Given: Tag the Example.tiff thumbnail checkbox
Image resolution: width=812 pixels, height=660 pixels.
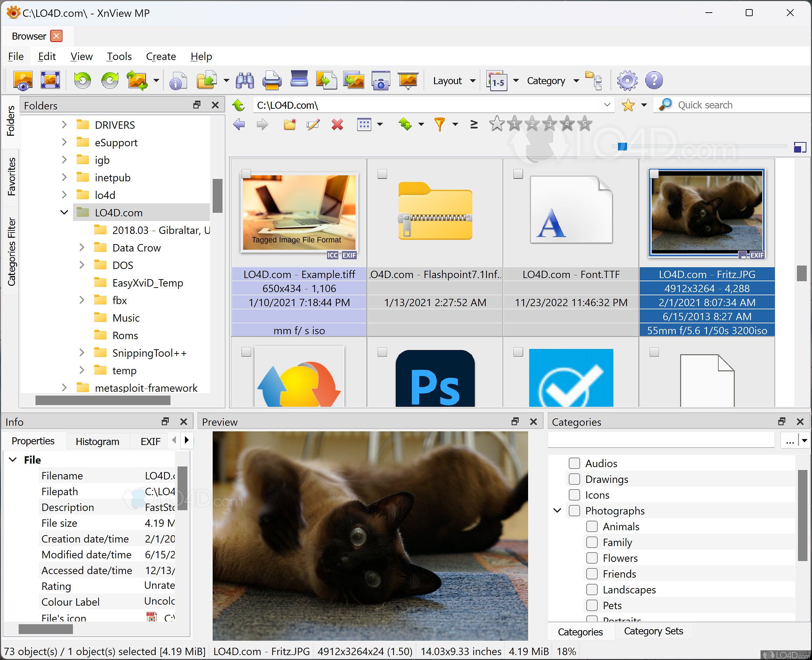Looking at the screenshot, I should (x=246, y=174).
